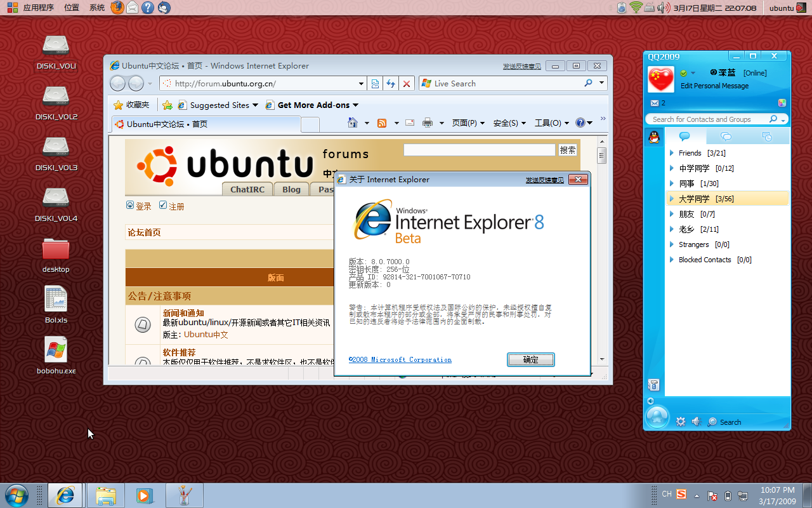
Task: Open the recent pages dropdown beside Forward
Action: [x=150, y=84]
